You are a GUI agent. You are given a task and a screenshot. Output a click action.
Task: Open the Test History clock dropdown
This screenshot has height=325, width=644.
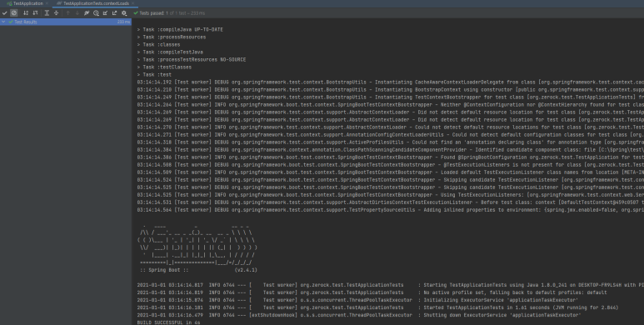pos(96,13)
